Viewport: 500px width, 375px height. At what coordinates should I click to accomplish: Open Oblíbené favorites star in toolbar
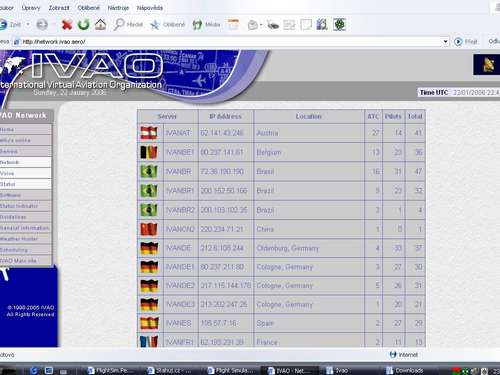[167, 24]
